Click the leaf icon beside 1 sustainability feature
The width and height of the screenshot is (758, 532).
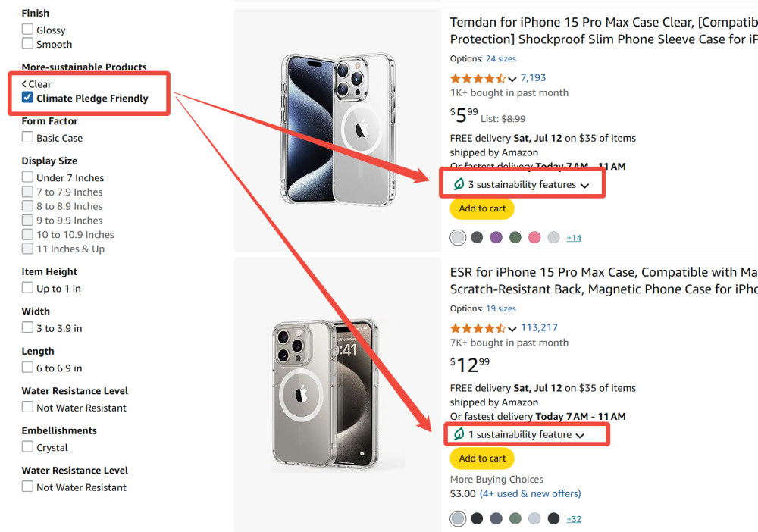pyautogui.click(x=458, y=434)
